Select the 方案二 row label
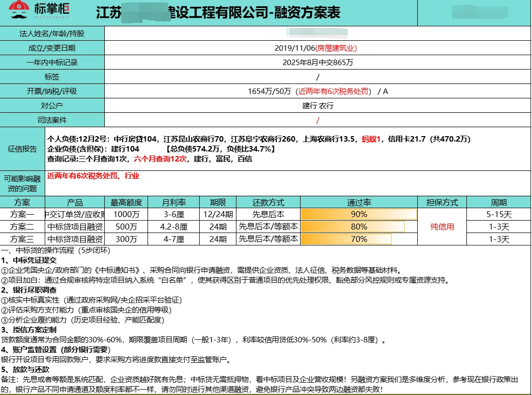Image resolution: width=532 pixels, height=395 pixels. (x=22, y=227)
